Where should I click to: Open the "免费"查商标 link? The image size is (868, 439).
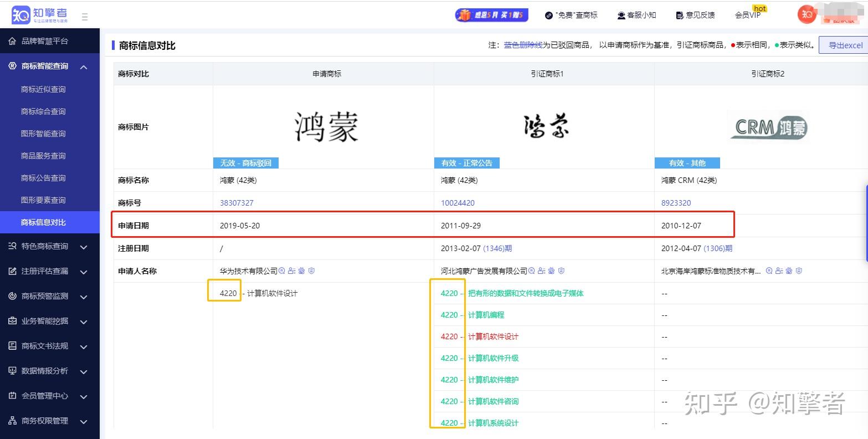click(571, 15)
